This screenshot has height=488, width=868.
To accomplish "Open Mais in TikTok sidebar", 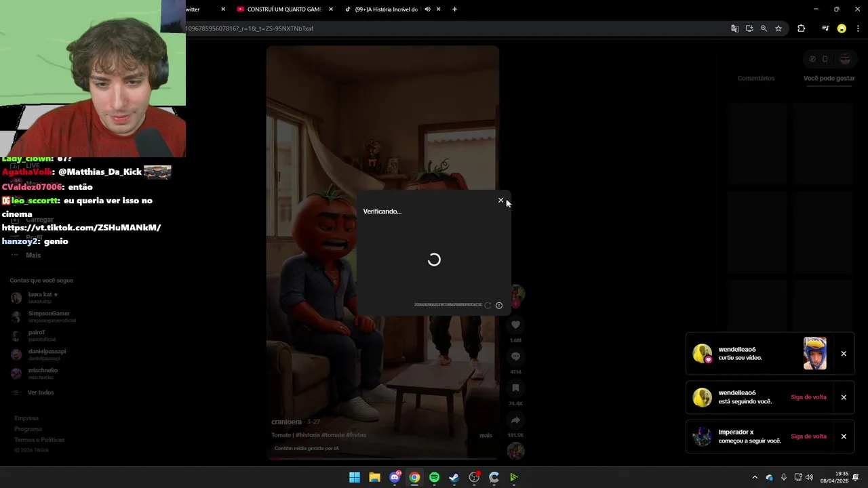I will 33,255.
